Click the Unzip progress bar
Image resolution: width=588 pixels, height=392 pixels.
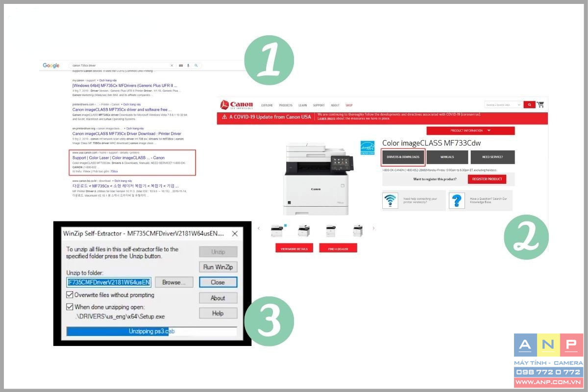click(152, 332)
